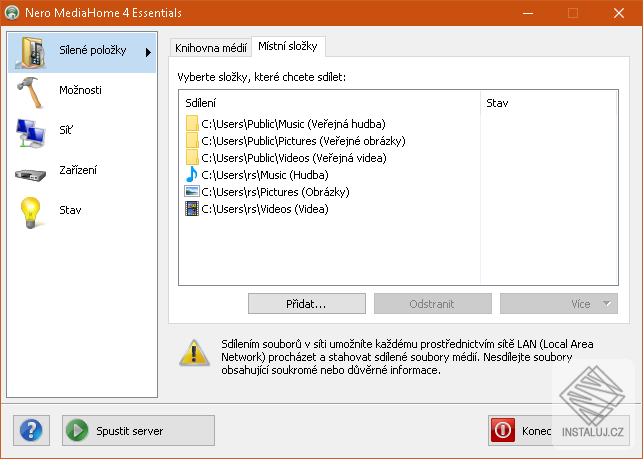Click the Přidat... button
Viewport: 643px width, 459px height.
tap(307, 304)
